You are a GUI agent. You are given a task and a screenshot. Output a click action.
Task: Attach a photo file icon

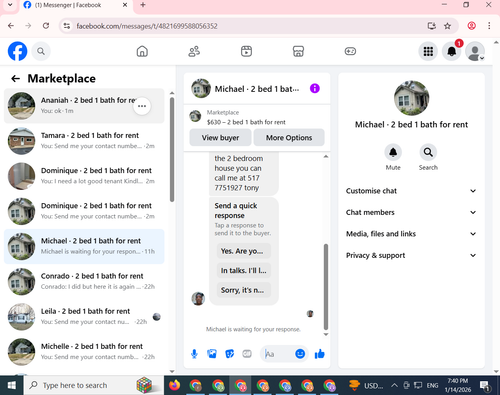pos(212,354)
